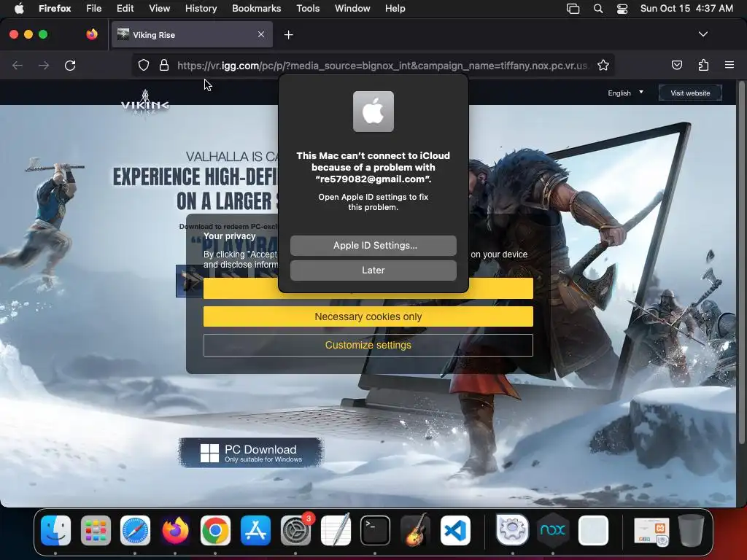
Task: Open the tracking protection shield
Action: click(x=144, y=65)
